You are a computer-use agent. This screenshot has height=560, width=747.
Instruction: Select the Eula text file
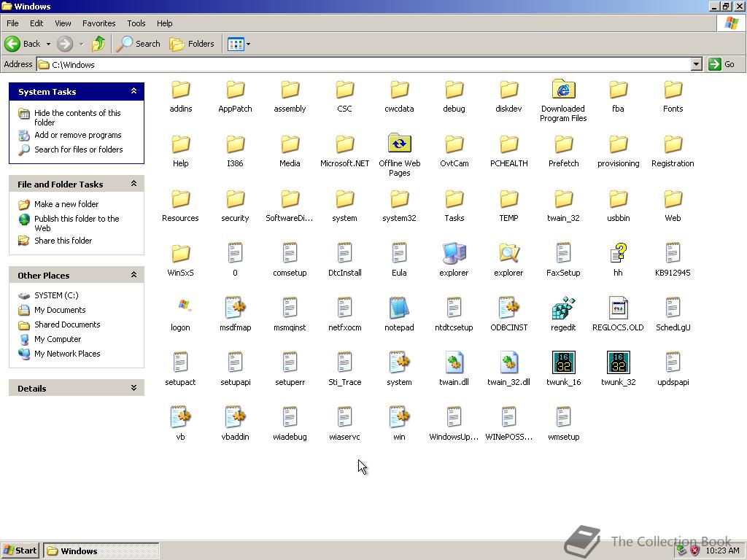(399, 253)
